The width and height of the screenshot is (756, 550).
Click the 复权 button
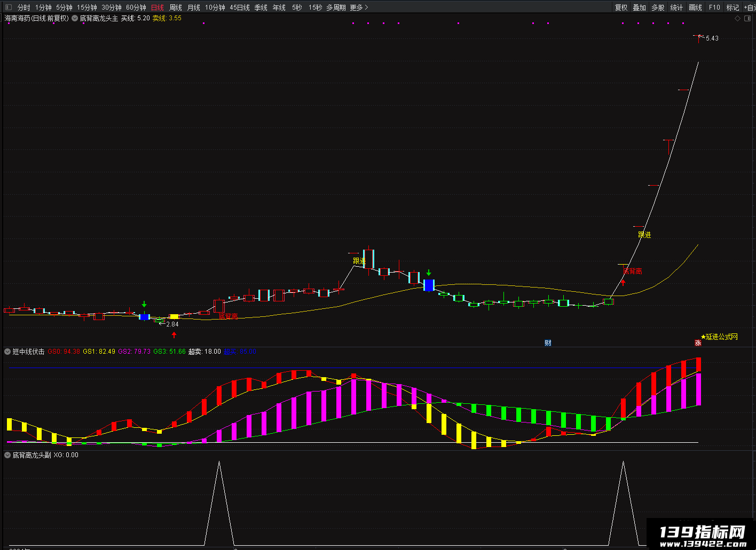pyautogui.click(x=621, y=7)
